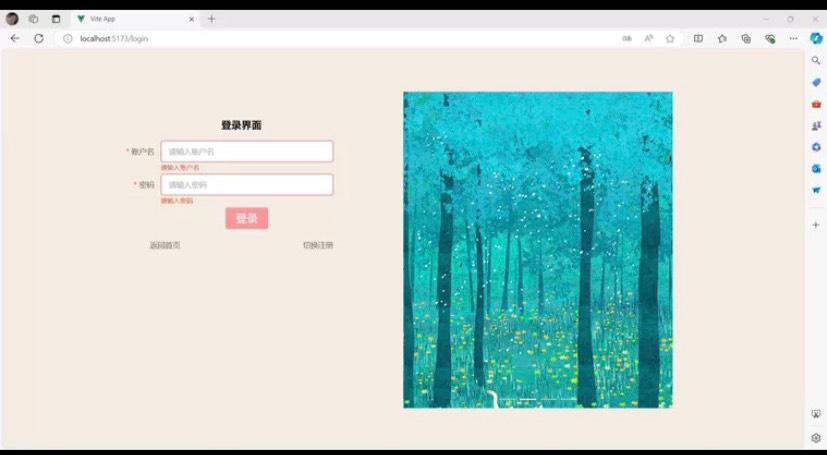Open the Settings and more ellipsis menu
The image size is (827, 455).
coord(793,38)
